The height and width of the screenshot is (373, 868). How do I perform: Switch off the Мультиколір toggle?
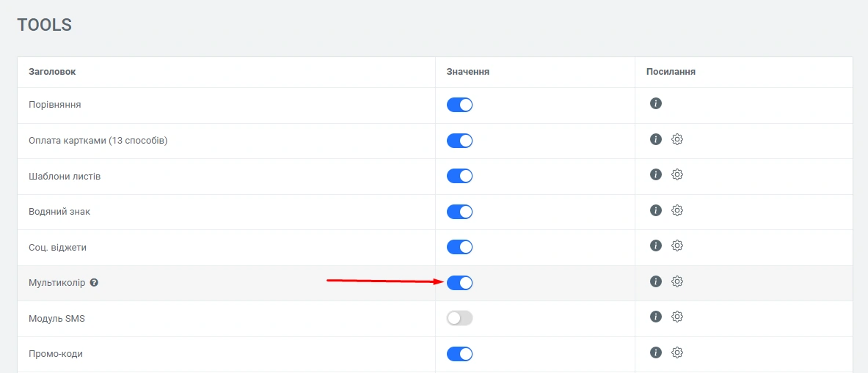459,283
